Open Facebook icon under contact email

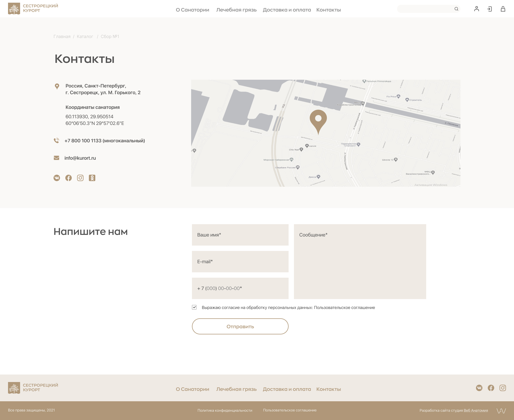[69, 178]
